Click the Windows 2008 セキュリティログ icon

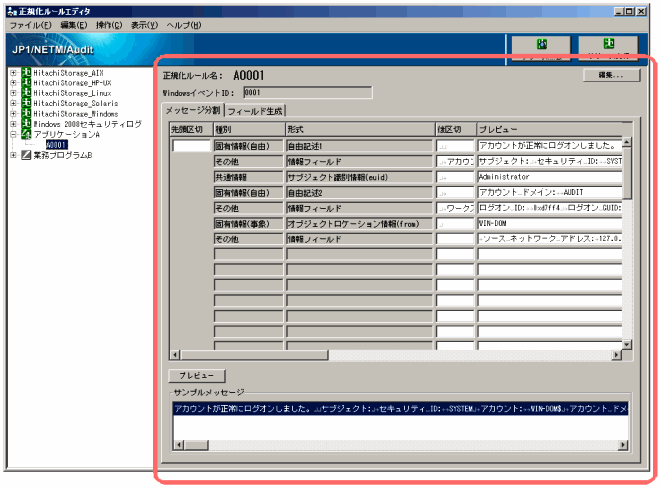pos(25,124)
